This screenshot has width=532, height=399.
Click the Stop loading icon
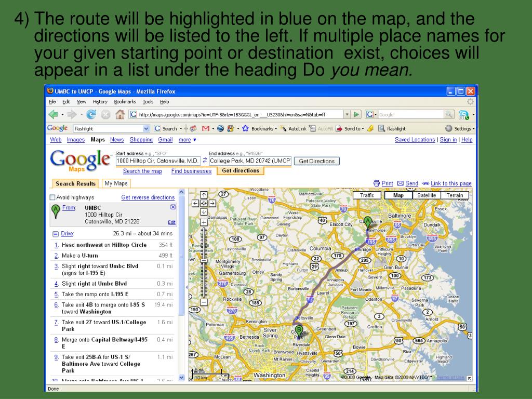coord(105,115)
